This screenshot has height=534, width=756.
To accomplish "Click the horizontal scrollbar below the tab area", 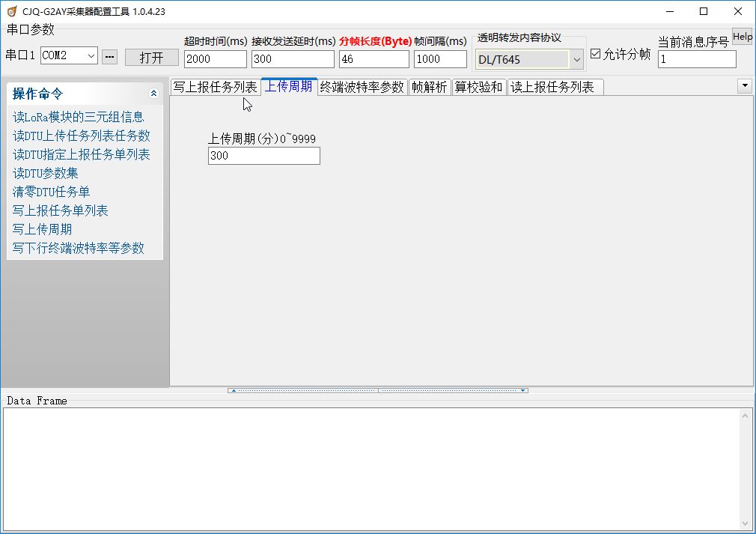I will point(378,389).
